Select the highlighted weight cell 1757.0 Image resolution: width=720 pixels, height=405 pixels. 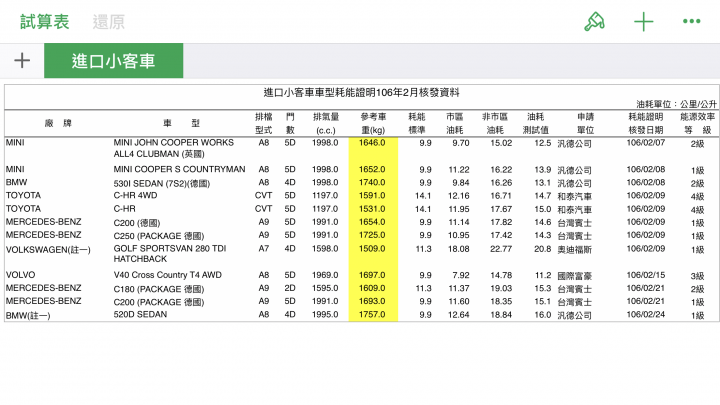point(372,315)
